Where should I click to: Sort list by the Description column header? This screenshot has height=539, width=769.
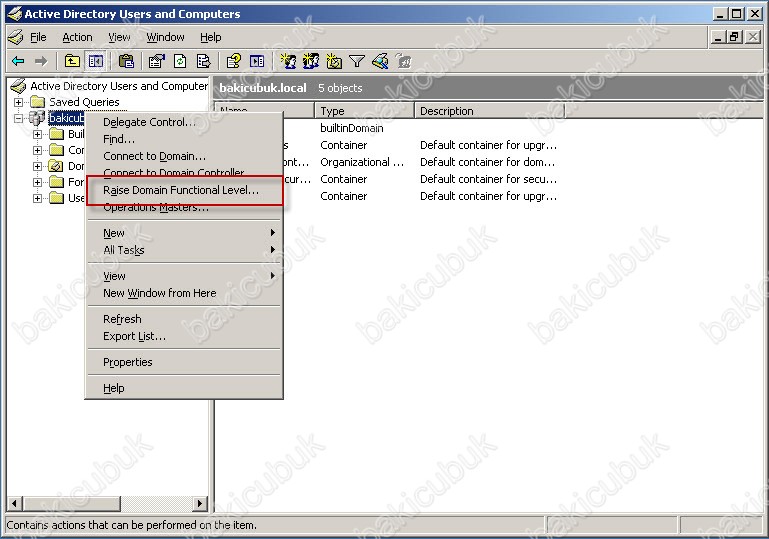pyautogui.click(x=490, y=111)
